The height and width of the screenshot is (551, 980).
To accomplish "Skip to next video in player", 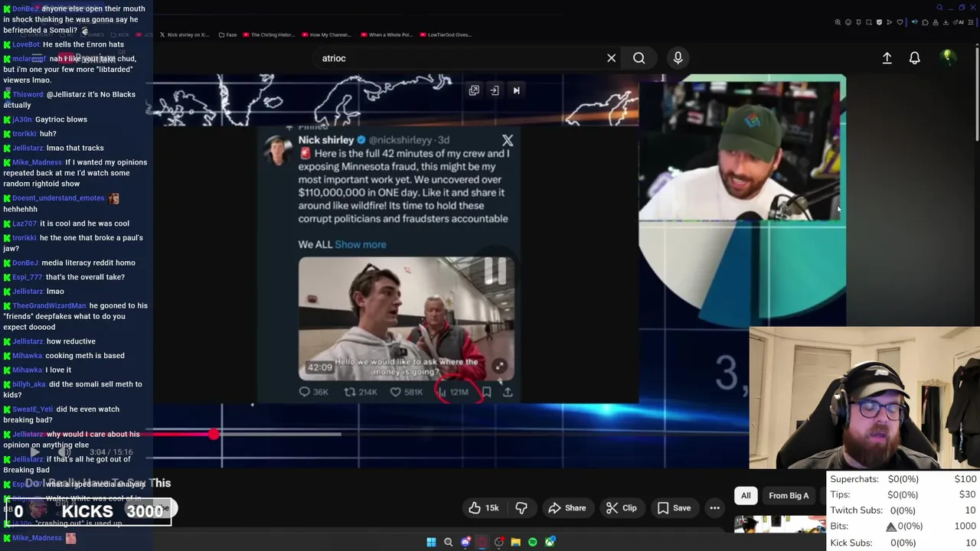I will [516, 90].
